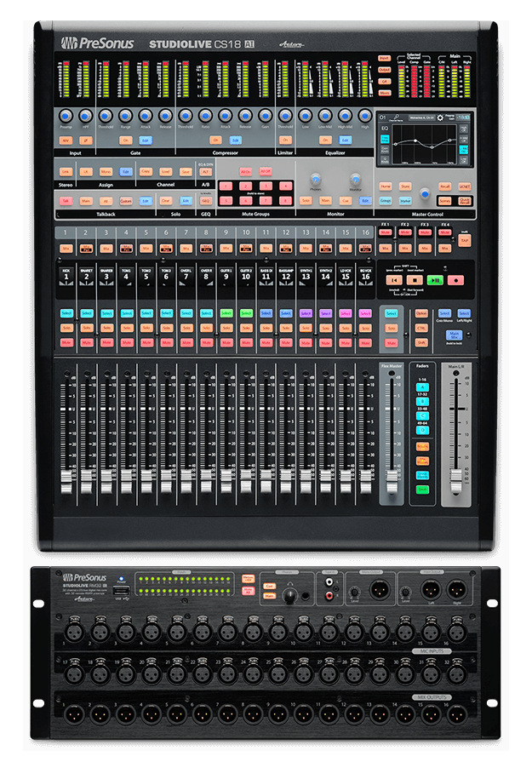This screenshot has height=779, width=532.
Task: Click the return-to-zero transport button
Action: click(394, 280)
